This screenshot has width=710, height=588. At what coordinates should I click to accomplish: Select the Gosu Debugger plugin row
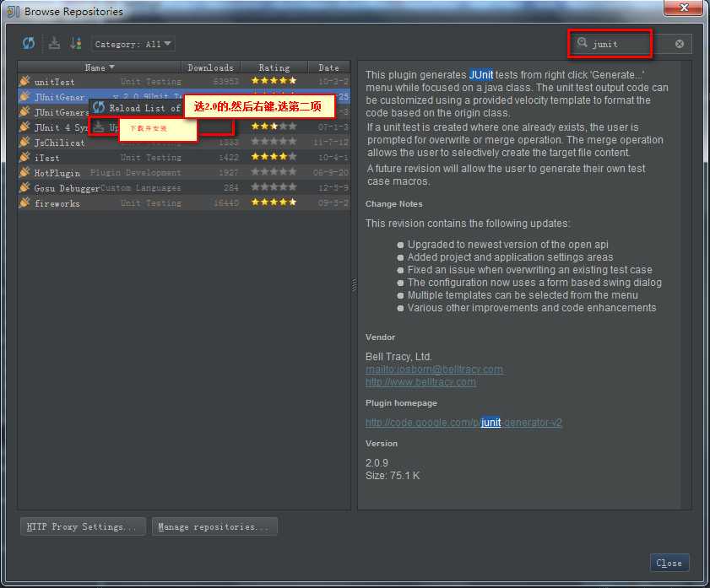point(184,188)
